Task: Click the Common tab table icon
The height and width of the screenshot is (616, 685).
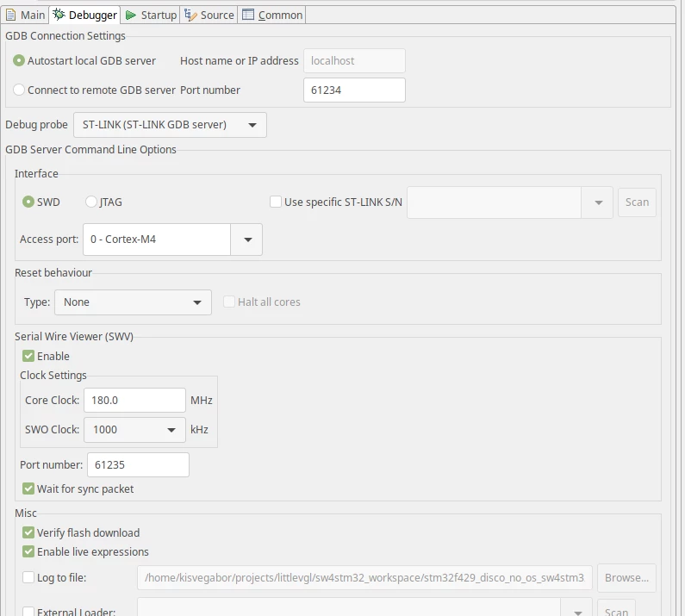Action: coord(247,15)
